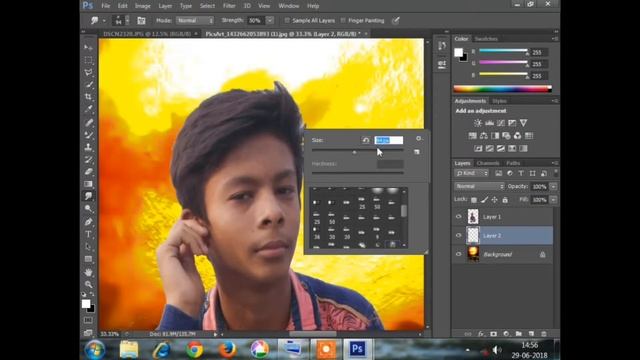Select the Pen tool
The height and width of the screenshot is (360, 640).
tap(88, 222)
